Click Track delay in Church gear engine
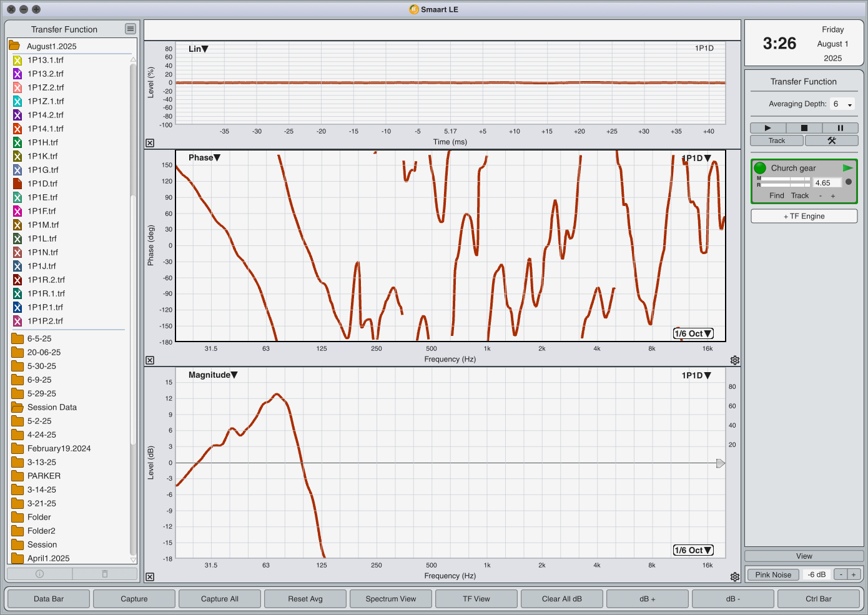Image resolution: width=868 pixels, height=615 pixels. [800, 195]
